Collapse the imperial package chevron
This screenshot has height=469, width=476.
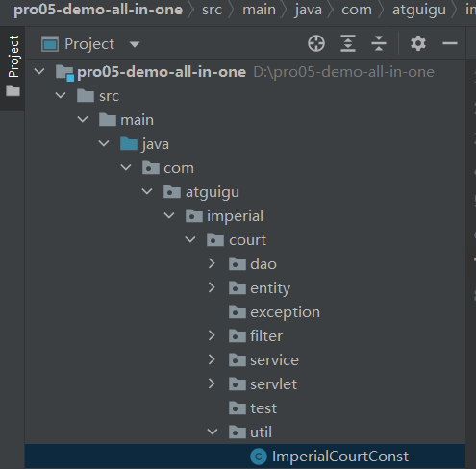169,215
